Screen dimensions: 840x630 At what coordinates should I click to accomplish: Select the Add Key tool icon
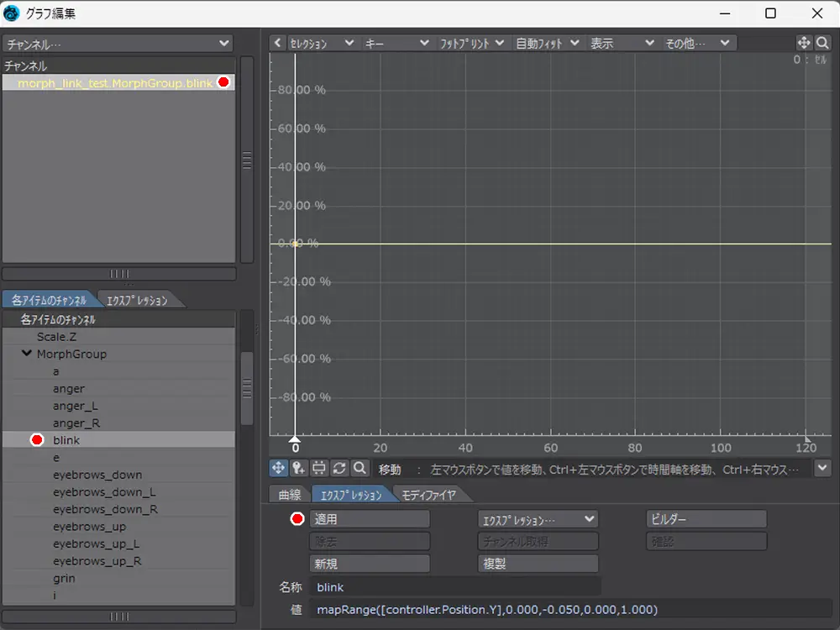pyautogui.click(x=298, y=468)
